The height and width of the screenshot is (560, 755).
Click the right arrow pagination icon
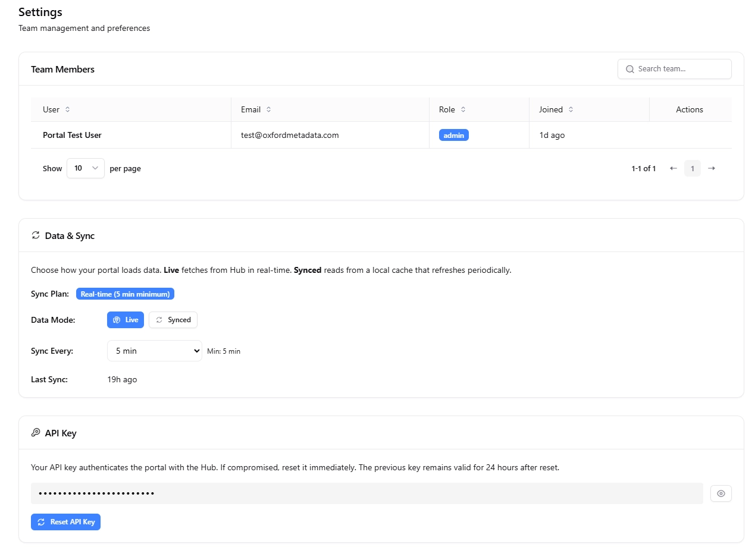coord(712,168)
